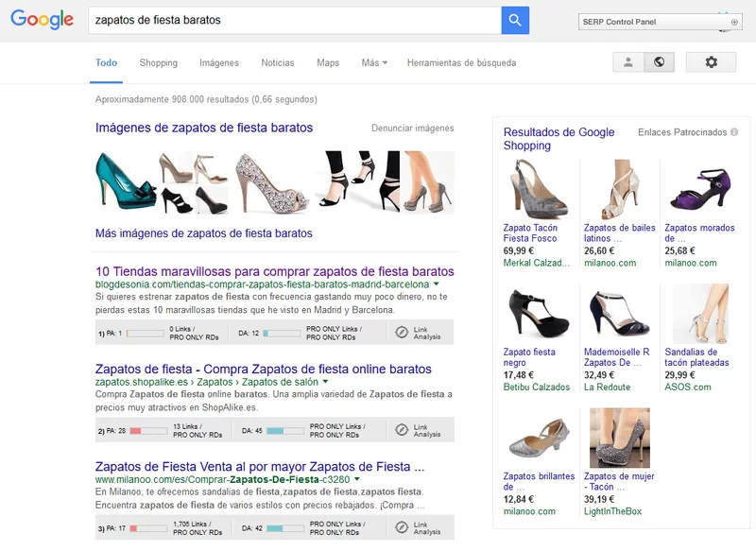The image size is (756, 551).
Task: Click Link Analysis icon for result 3
Action: [402, 527]
